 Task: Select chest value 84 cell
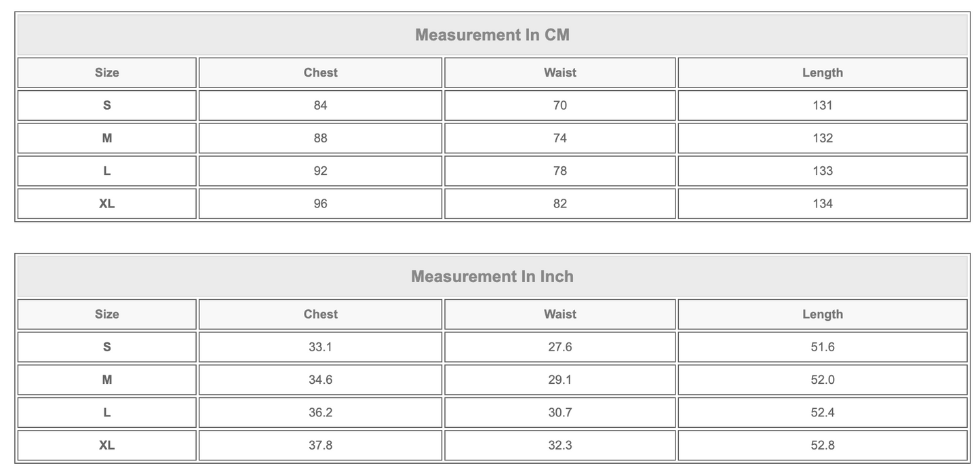(x=320, y=105)
